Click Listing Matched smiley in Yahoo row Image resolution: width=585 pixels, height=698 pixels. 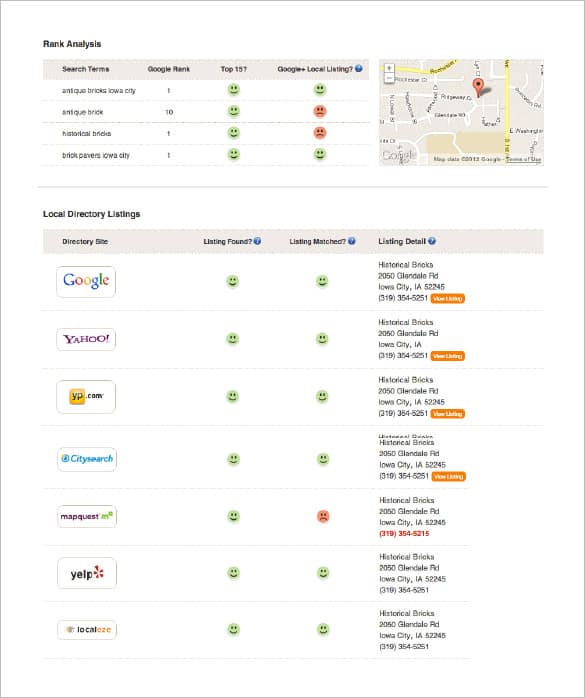tap(322, 339)
